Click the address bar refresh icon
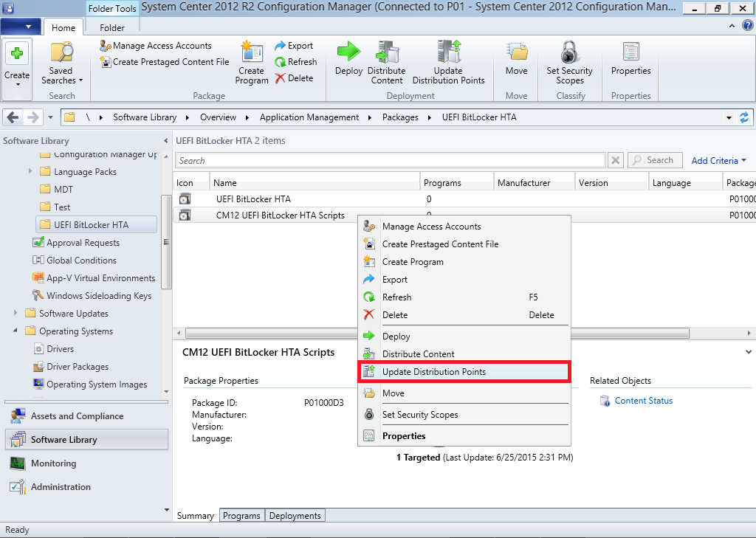 (x=744, y=117)
